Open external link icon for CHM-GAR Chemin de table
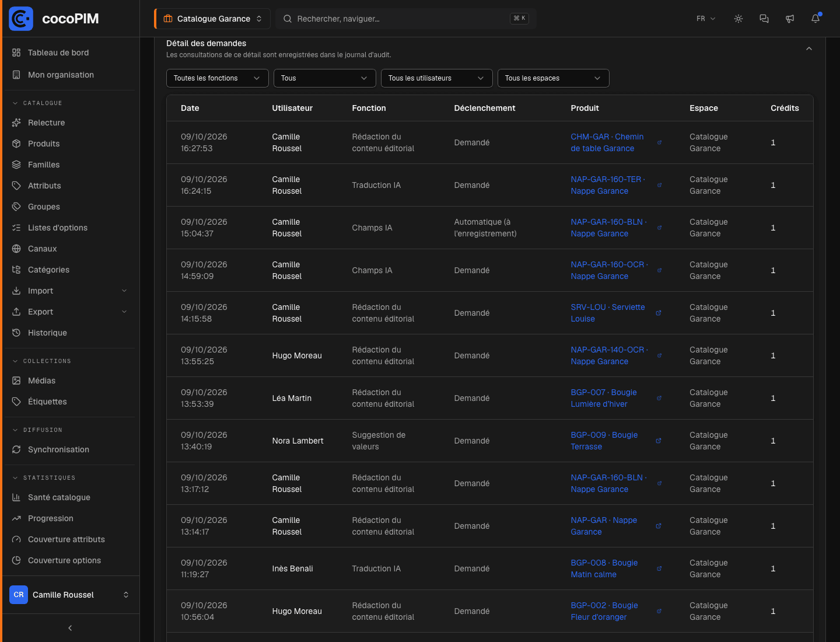The width and height of the screenshot is (840, 642). tap(659, 142)
